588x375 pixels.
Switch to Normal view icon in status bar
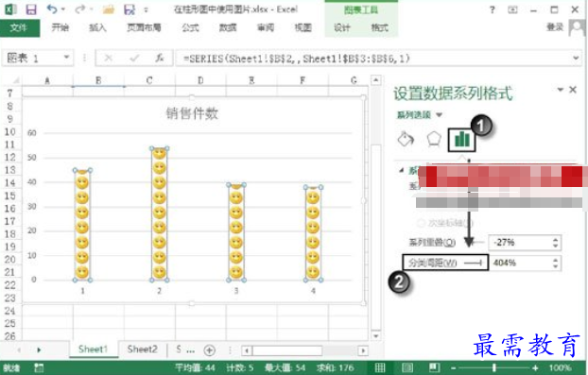(380, 367)
